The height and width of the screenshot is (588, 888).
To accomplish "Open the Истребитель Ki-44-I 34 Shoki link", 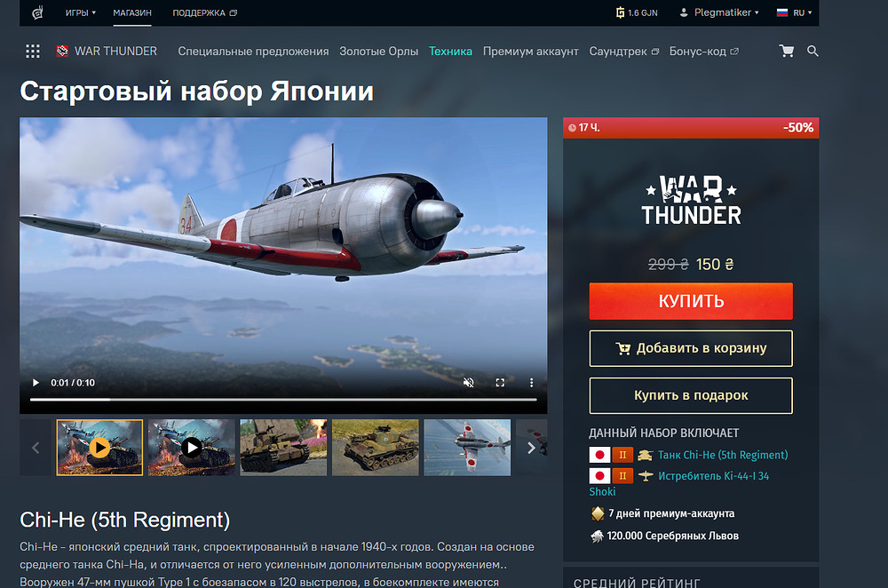I will point(713,476).
